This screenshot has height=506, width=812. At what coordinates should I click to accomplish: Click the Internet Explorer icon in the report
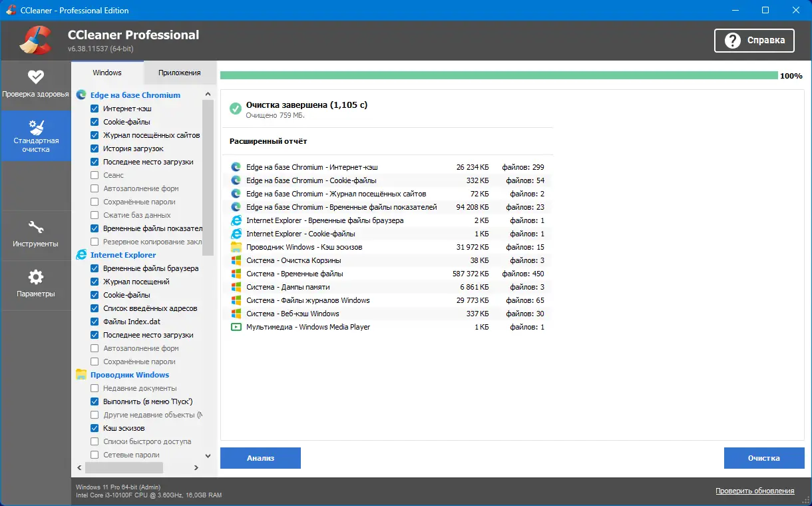click(x=236, y=220)
